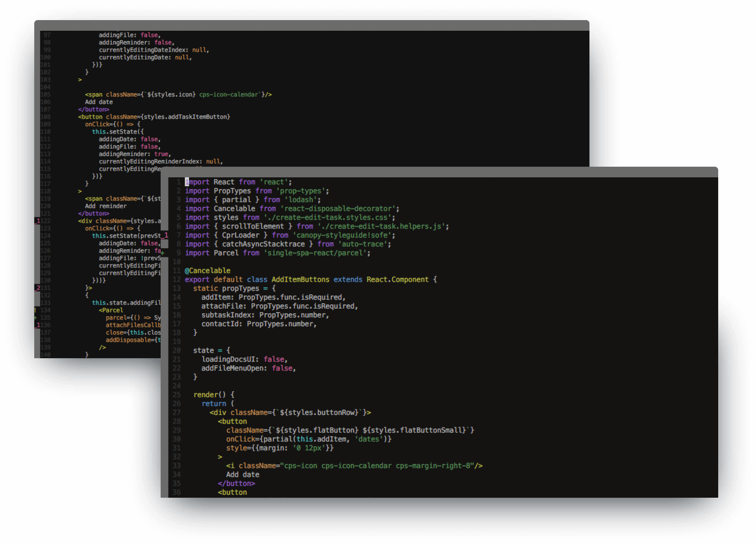The width and height of the screenshot is (756, 545).
Task: Click the @Cancelable decorator line
Action: 208,271
